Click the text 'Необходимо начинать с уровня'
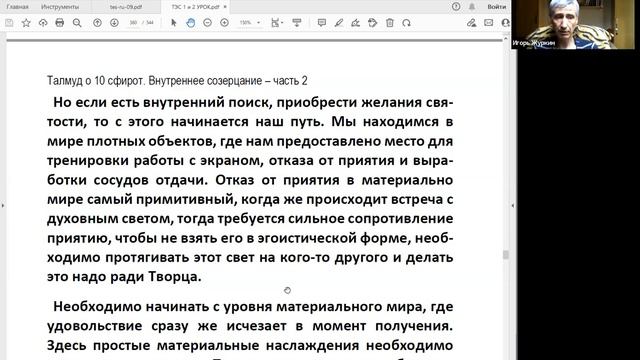The height and width of the screenshot is (360, 640). point(163,307)
